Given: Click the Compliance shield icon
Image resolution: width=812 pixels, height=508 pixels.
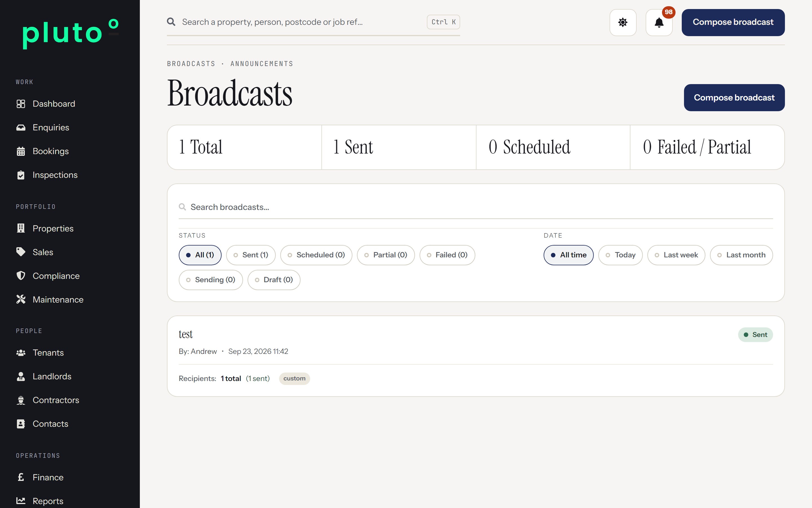Looking at the screenshot, I should point(21,276).
